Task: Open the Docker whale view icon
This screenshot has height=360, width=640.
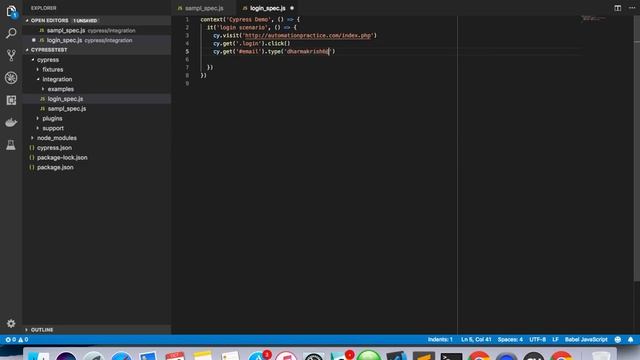Action: click(11, 122)
